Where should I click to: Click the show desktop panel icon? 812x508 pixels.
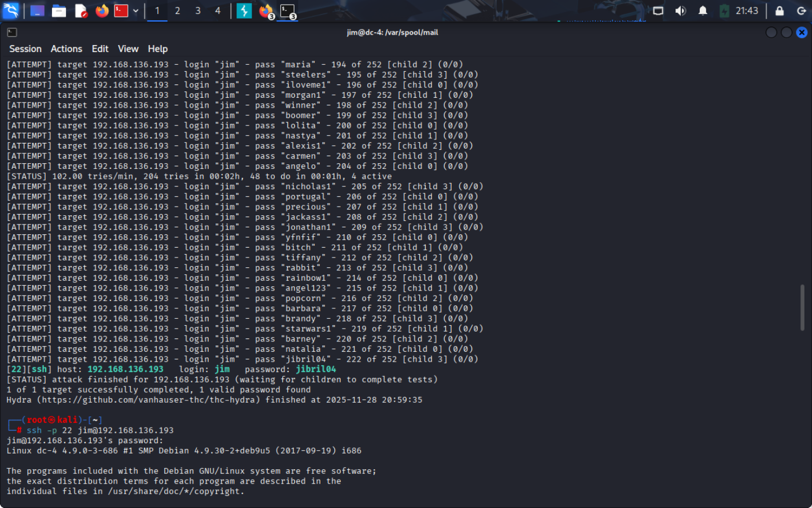tap(37, 10)
